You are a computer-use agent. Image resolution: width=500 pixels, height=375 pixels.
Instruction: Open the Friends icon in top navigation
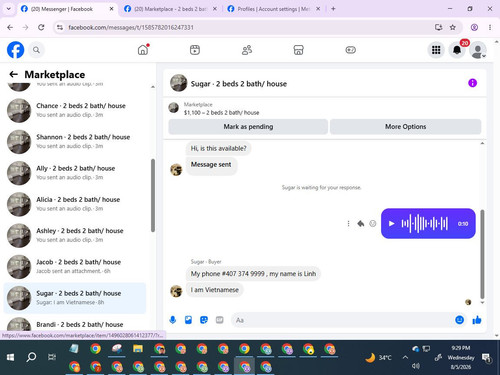coord(247,50)
